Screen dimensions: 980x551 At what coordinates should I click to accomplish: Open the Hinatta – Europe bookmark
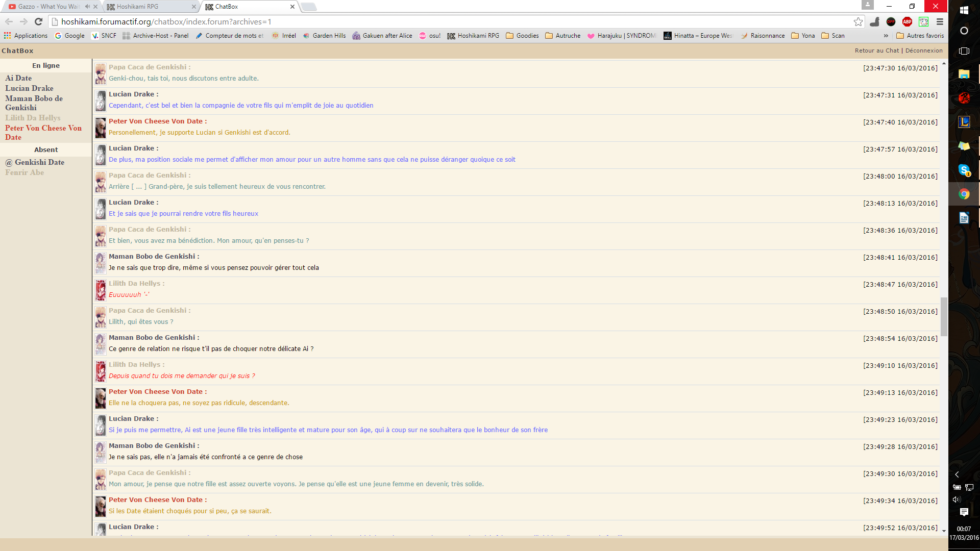pos(698,36)
